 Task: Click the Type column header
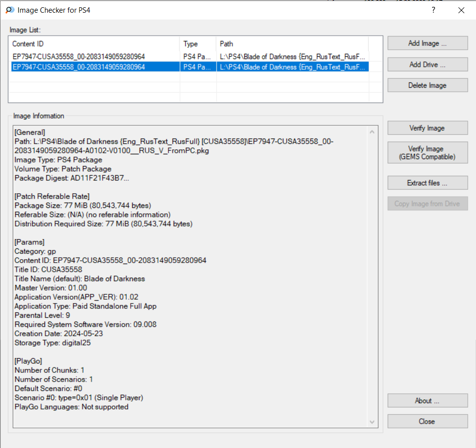pyautogui.click(x=198, y=44)
